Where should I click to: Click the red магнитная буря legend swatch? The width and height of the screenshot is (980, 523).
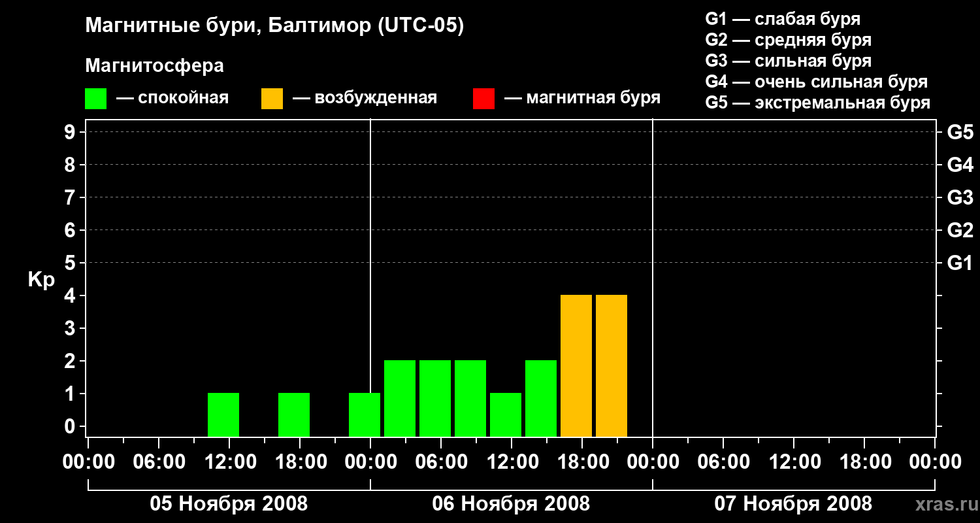pos(483,99)
